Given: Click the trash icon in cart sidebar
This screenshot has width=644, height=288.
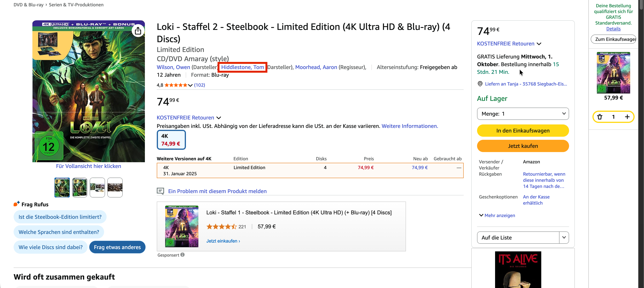Looking at the screenshot, I should click(600, 117).
